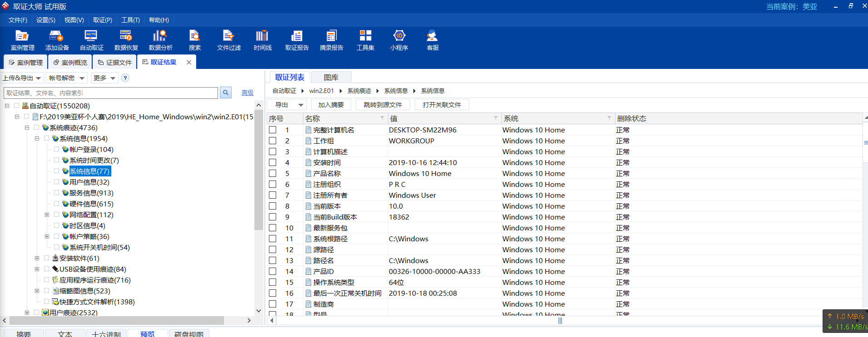Check the box for row 1 完整计算机名
Image resolution: width=868 pixels, height=337 pixels.
tap(273, 130)
